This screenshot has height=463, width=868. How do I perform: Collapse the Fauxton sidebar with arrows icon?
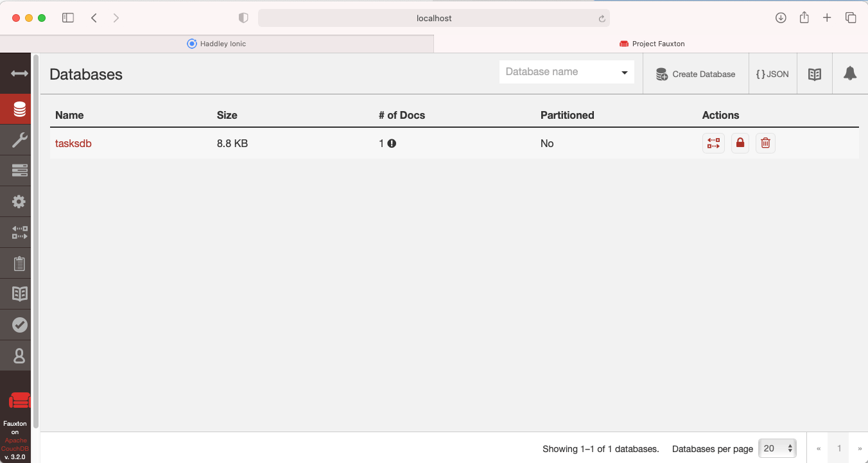tap(19, 73)
